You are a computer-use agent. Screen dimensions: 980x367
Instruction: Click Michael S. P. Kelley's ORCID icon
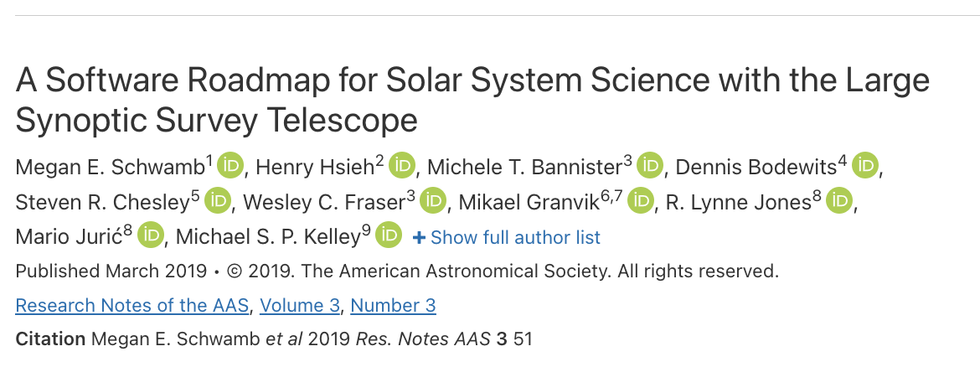pyautogui.click(x=388, y=236)
